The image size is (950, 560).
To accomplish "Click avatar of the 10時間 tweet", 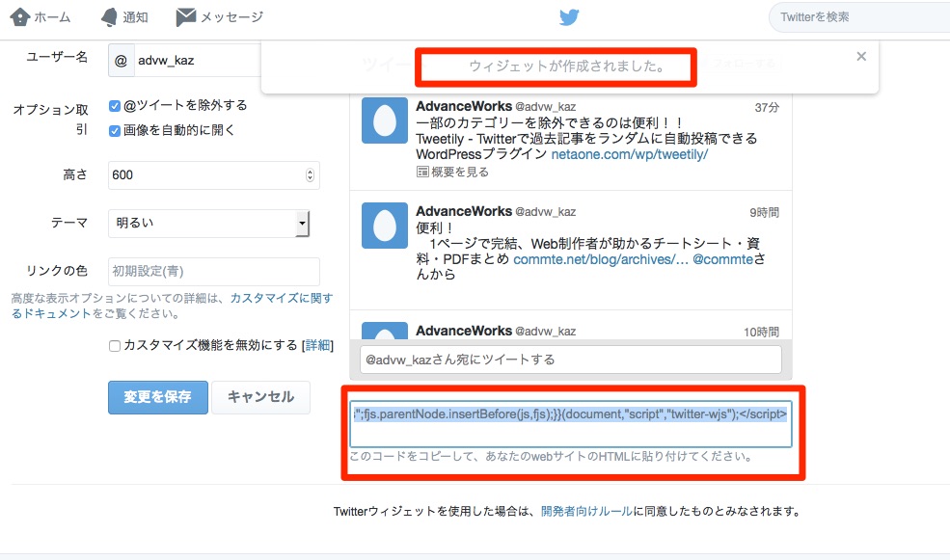I will [x=385, y=331].
